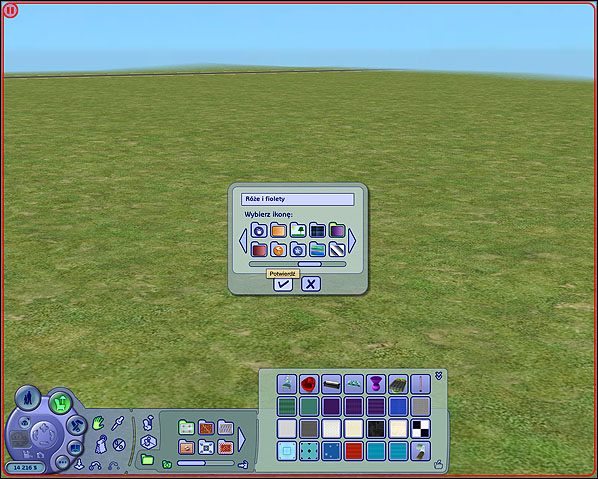Collapse catalog with double-chevron arrow
The height and width of the screenshot is (479, 598).
coord(439,376)
